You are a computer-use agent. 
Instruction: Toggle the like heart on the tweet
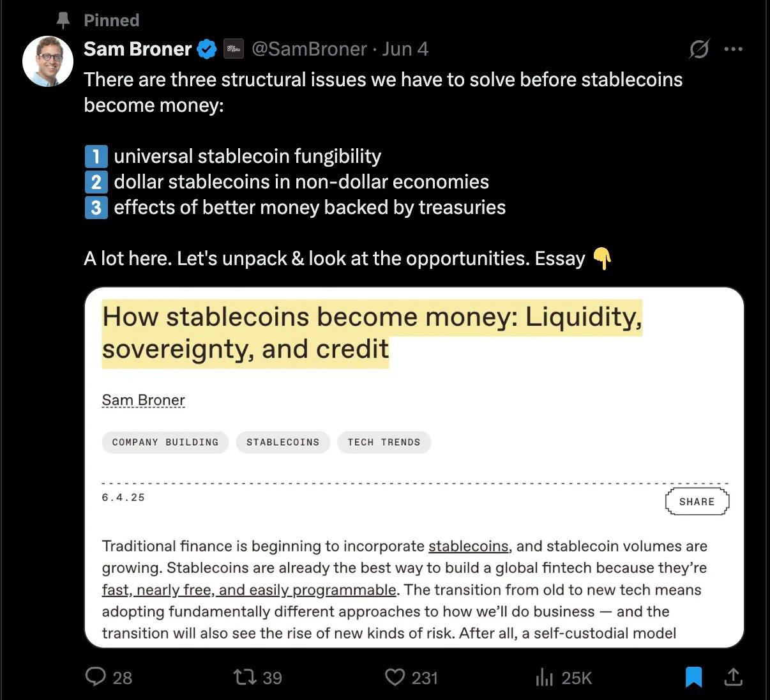(x=396, y=678)
